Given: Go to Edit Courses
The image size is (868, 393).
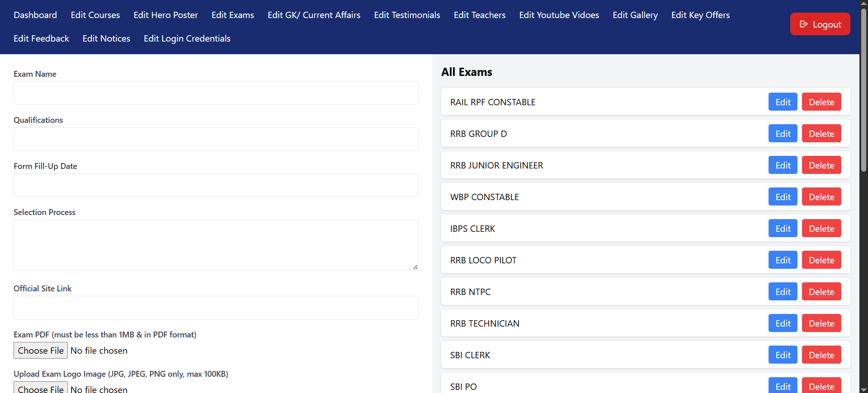Looking at the screenshot, I should (x=95, y=15).
